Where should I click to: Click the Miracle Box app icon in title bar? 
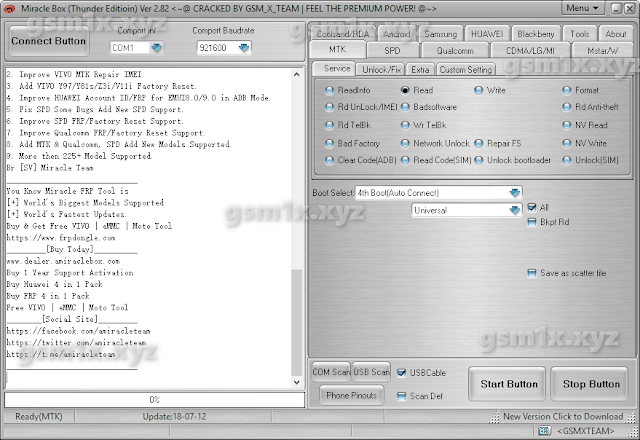pos(9,9)
